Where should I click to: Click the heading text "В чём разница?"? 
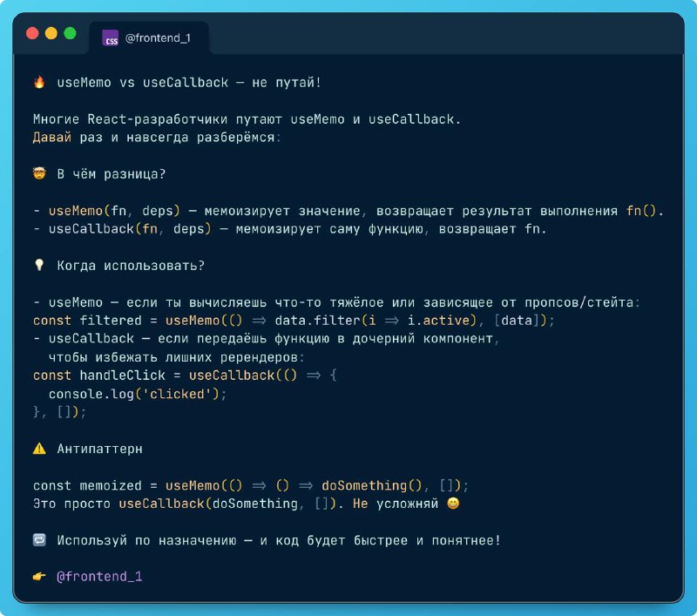(112, 173)
